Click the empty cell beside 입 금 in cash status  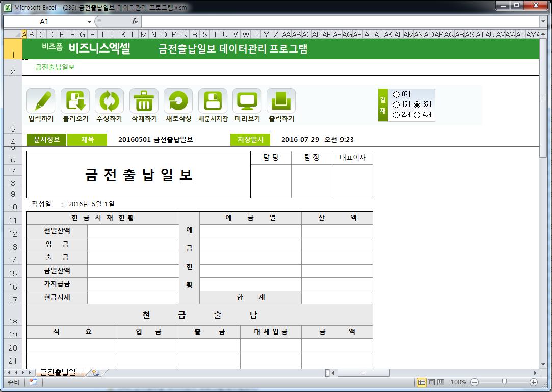133,245
